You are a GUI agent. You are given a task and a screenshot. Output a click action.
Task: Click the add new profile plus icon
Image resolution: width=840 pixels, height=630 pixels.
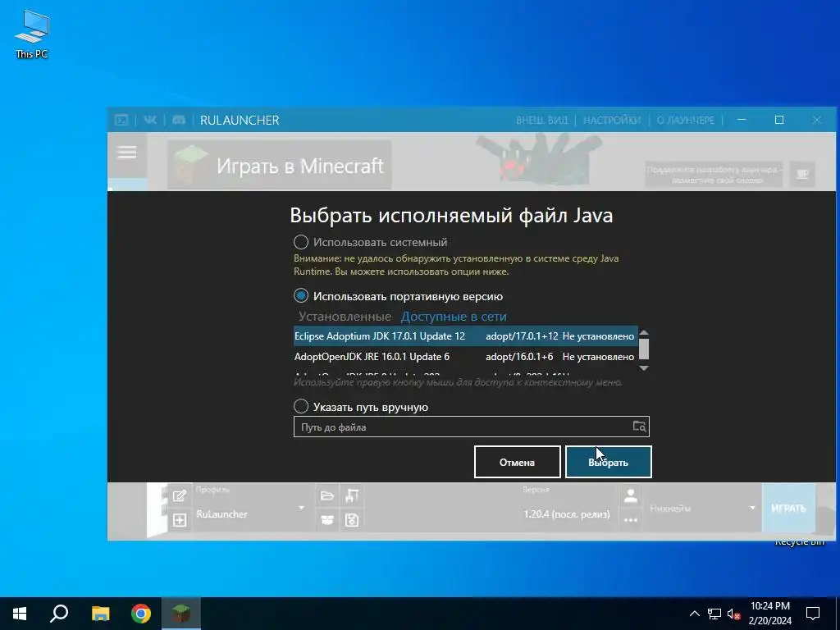[x=180, y=519]
